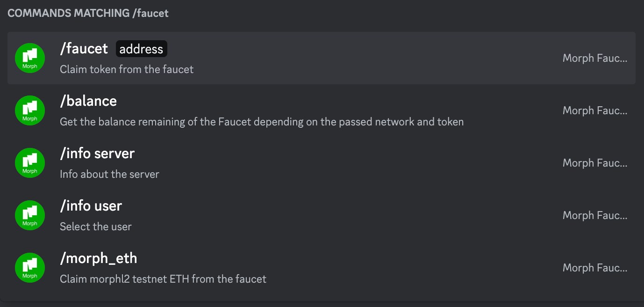Select the /balance command name
644x307 pixels.
click(88, 101)
